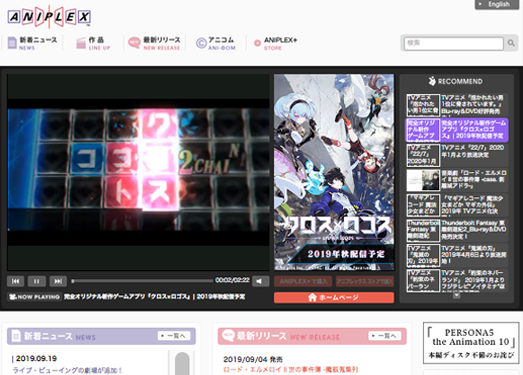Viewport: 523px width, 375px height.
Task: Select the Thunderbolt Fantasy recommend item
Action: tap(457, 230)
